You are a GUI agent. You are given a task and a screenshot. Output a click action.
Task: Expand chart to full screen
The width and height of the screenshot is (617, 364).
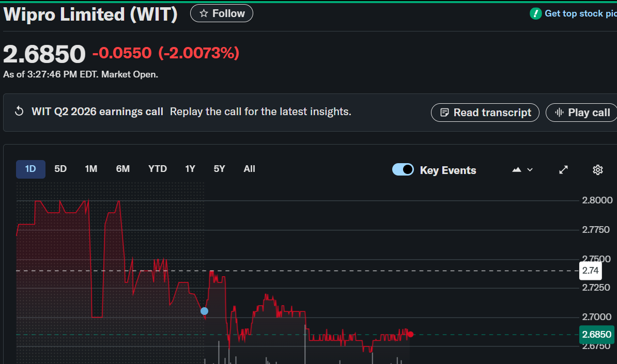(x=564, y=170)
